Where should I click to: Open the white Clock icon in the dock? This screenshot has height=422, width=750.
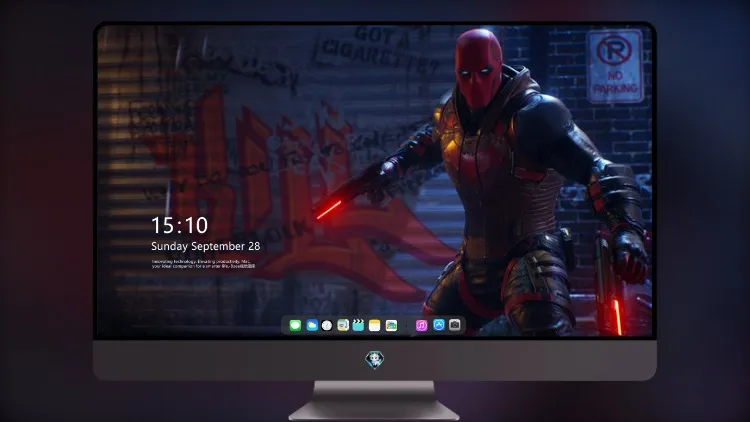pyautogui.click(x=327, y=326)
